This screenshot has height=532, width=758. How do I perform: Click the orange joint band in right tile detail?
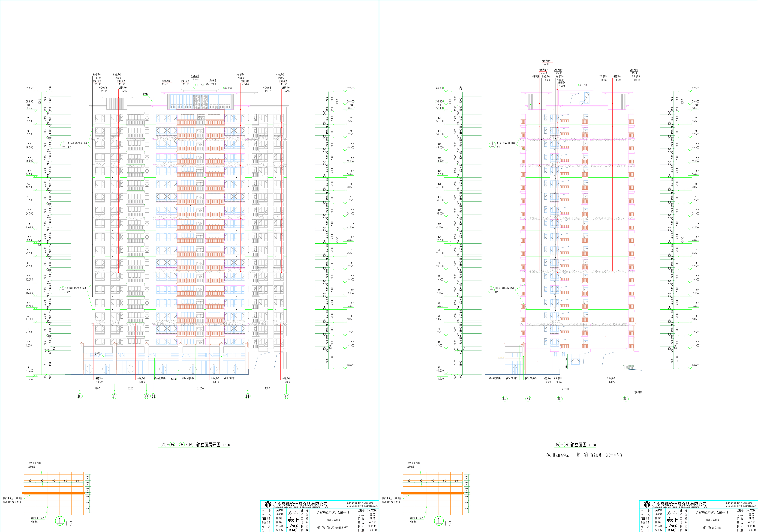click(432, 493)
